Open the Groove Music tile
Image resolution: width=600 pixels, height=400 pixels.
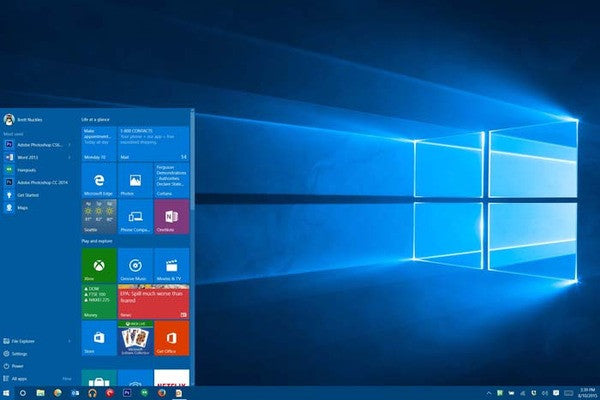(x=135, y=265)
